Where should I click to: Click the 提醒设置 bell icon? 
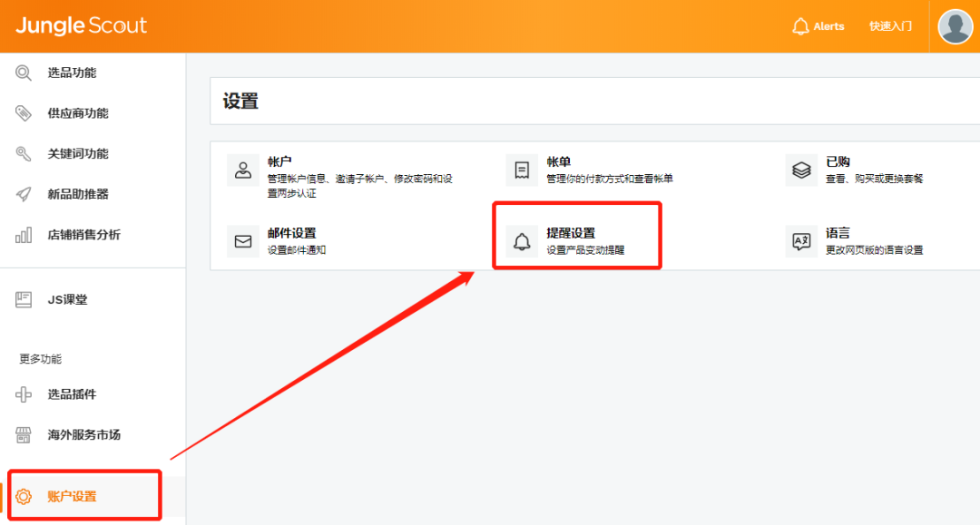[522, 241]
